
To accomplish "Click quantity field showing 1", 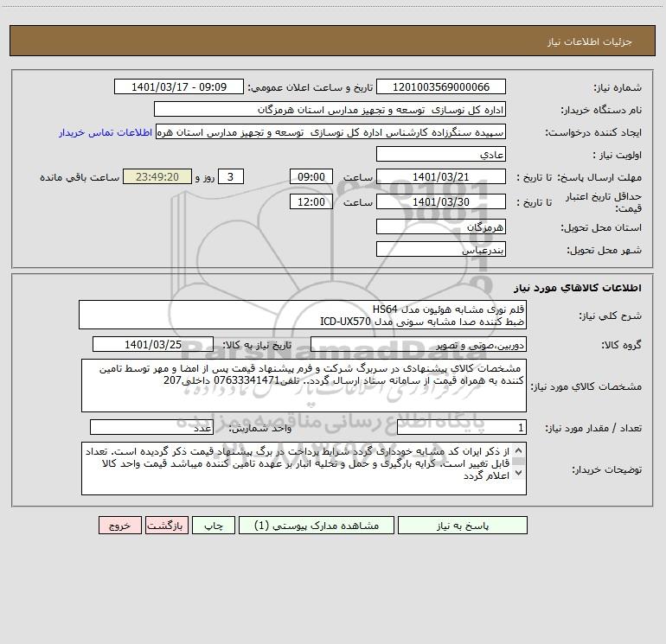I will pos(462,427).
